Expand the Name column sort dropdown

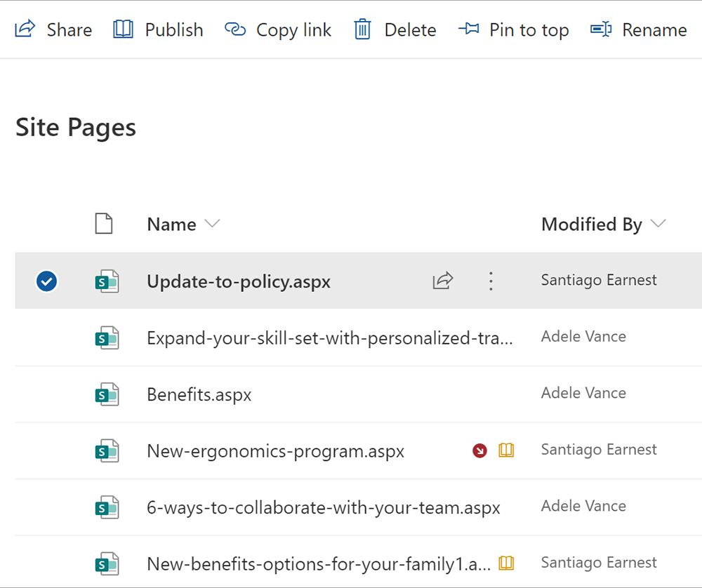pos(211,224)
